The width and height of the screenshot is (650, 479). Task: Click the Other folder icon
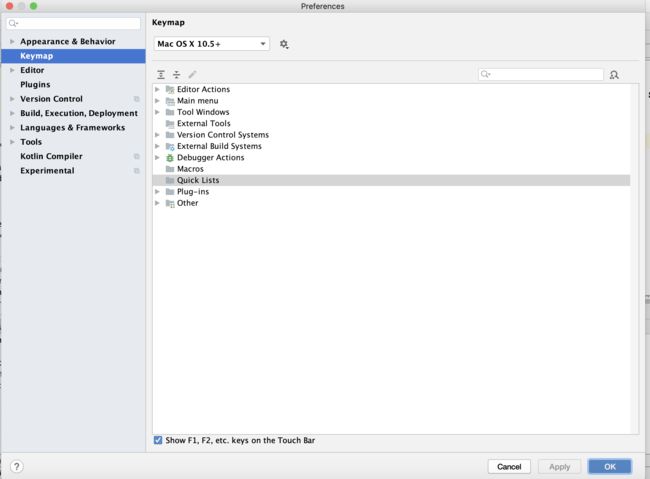coord(170,203)
